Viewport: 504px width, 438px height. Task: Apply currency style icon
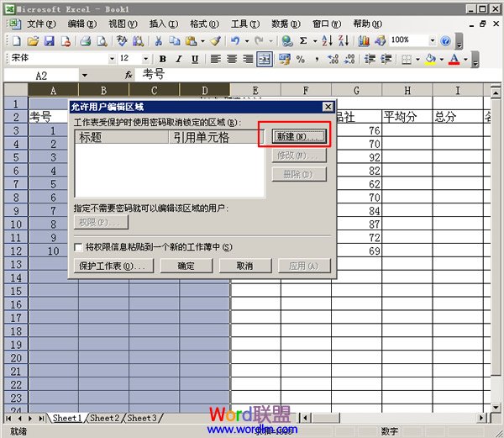pyautogui.click(x=285, y=59)
